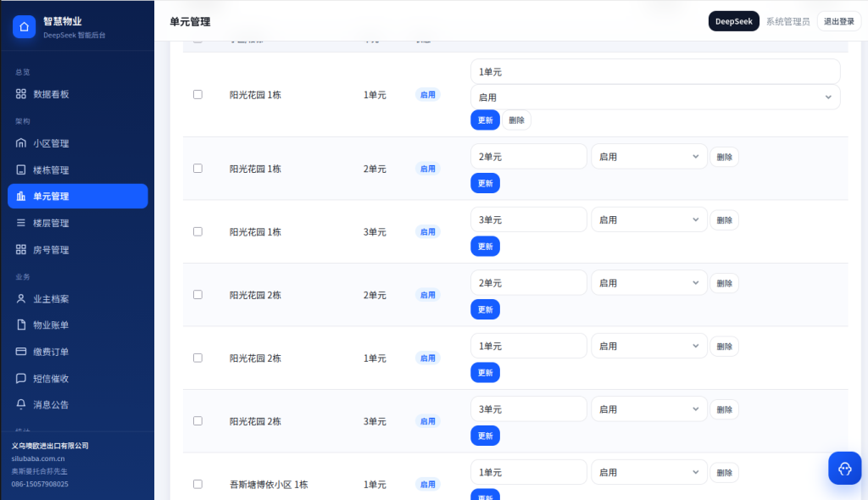Click 更新 for 阳光花园 1栋 1单元
Screen dimensions: 868x500
(485, 119)
